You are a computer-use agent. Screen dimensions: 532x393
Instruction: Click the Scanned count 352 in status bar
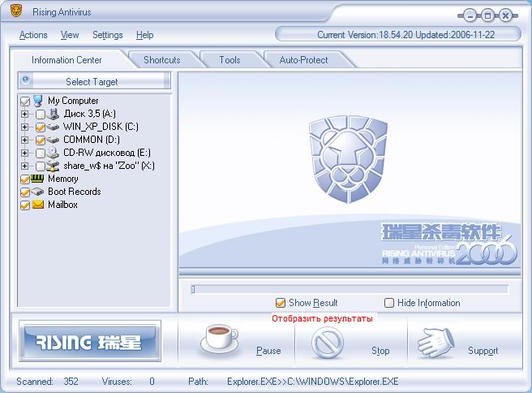(x=71, y=382)
